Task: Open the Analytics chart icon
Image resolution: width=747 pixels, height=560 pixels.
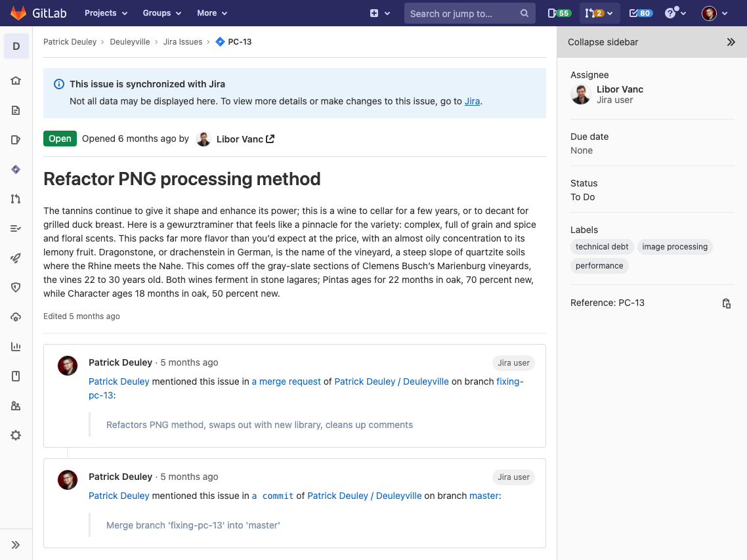Action: [x=16, y=346]
